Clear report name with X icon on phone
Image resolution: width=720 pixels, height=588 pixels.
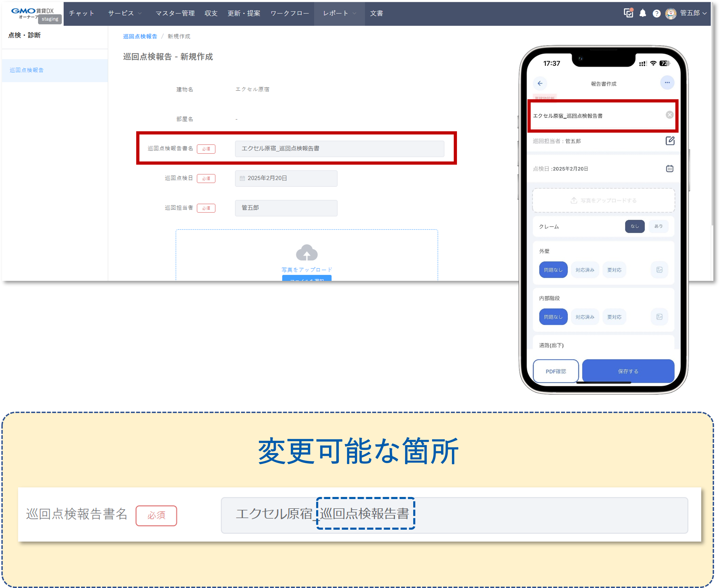[669, 115]
